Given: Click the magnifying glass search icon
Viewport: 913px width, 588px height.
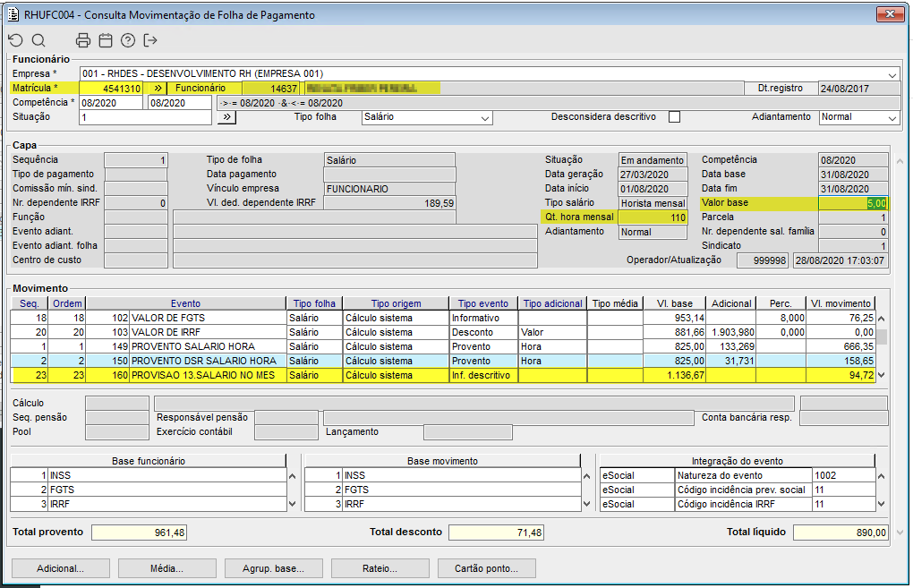Looking at the screenshot, I should pos(38,40).
